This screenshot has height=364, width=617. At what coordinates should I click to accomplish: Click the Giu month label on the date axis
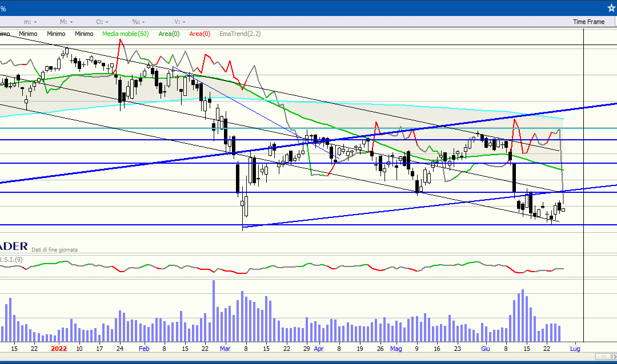click(x=486, y=349)
